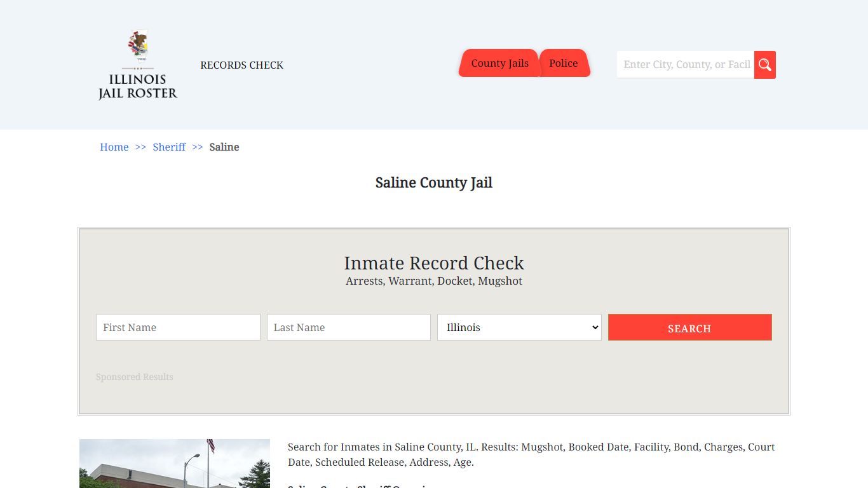
Task: Click the Sponsored Results label
Action: 135,377
